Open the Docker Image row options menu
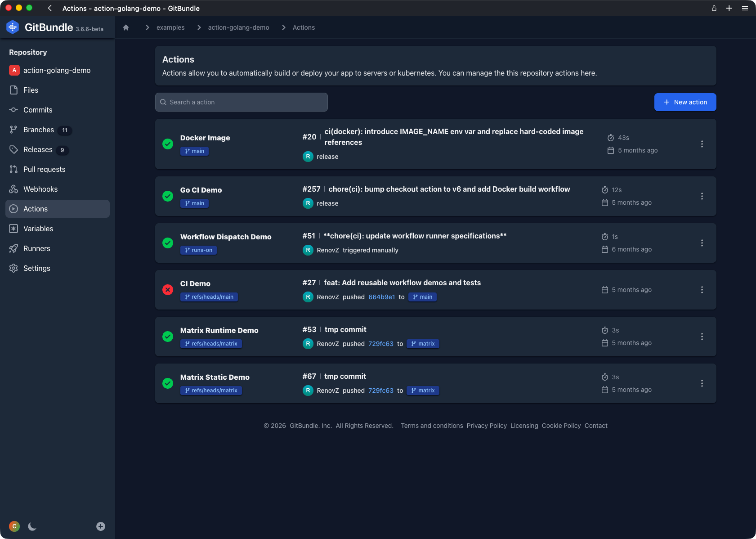756x539 pixels. [702, 144]
